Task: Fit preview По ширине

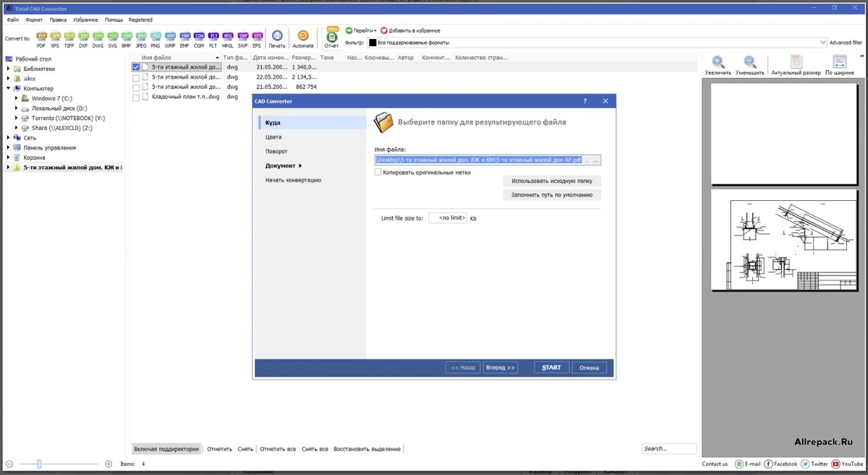Action: pos(840,65)
